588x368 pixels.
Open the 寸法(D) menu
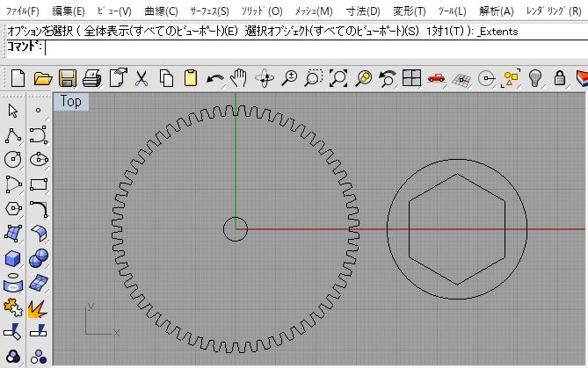(x=363, y=11)
